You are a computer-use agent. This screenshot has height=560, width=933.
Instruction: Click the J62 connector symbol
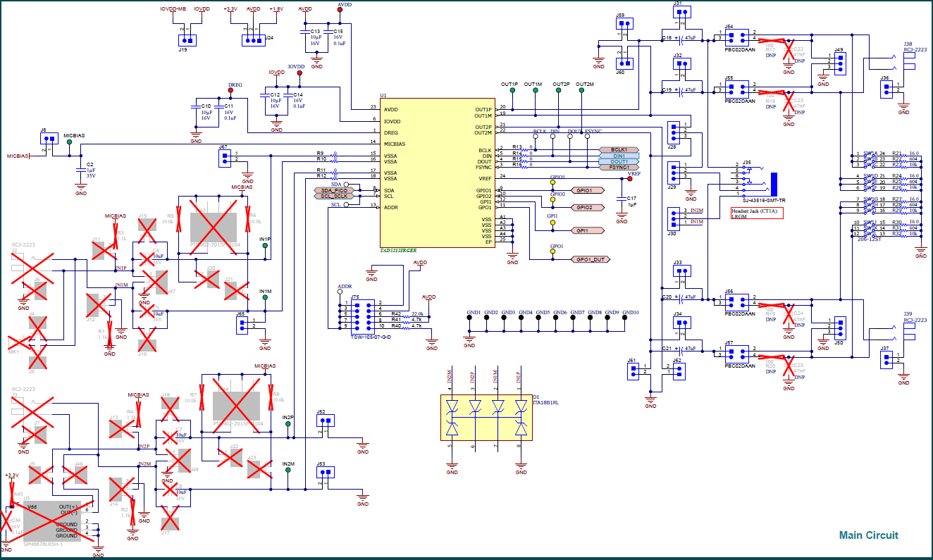click(x=679, y=371)
